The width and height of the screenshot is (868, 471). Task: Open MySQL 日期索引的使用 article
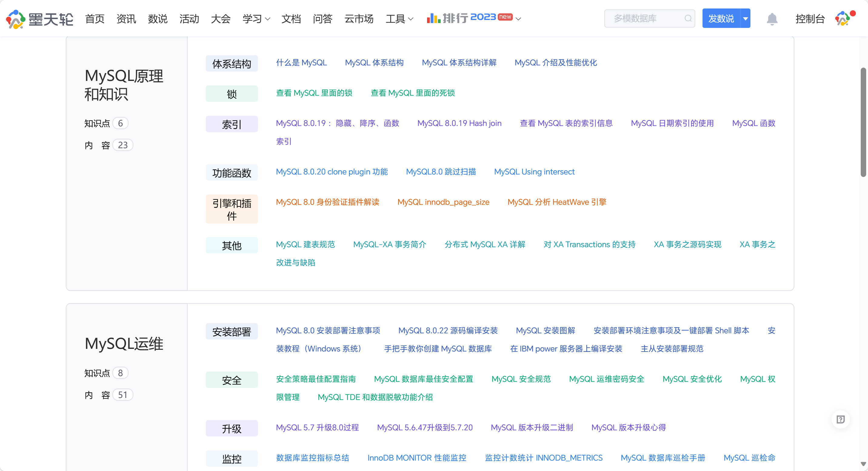tap(673, 123)
